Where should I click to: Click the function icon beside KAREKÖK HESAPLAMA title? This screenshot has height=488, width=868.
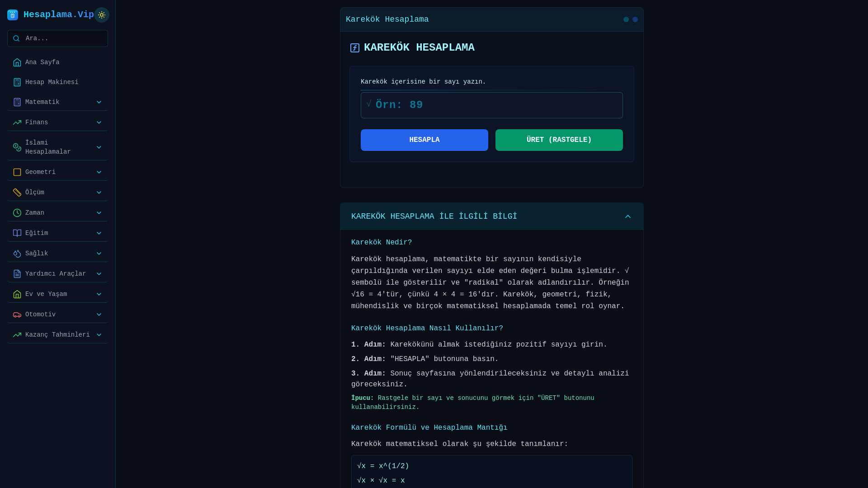click(x=355, y=48)
